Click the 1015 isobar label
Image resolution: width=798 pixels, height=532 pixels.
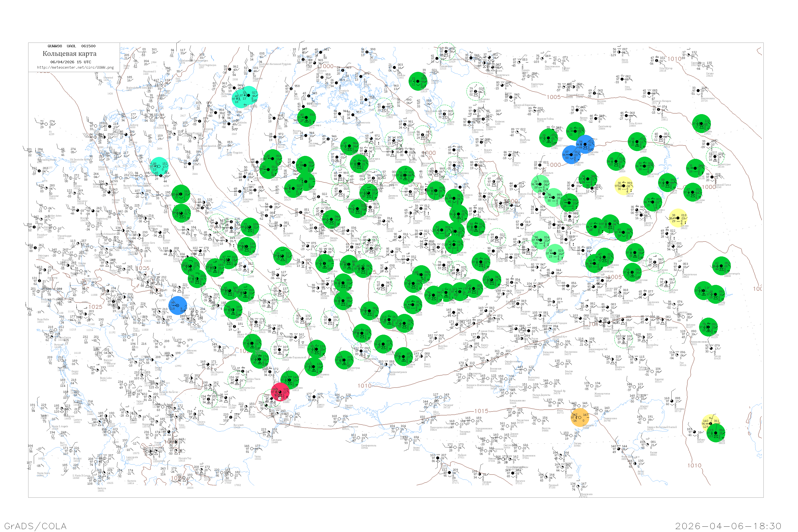tap(481, 411)
